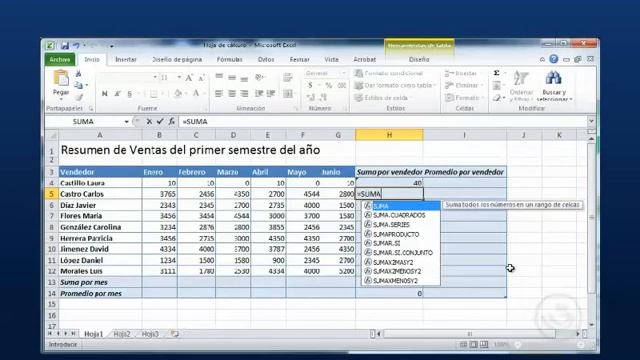Click the Cut scissors icon
The width and height of the screenshot is (640, 360).
pos(78,74)
